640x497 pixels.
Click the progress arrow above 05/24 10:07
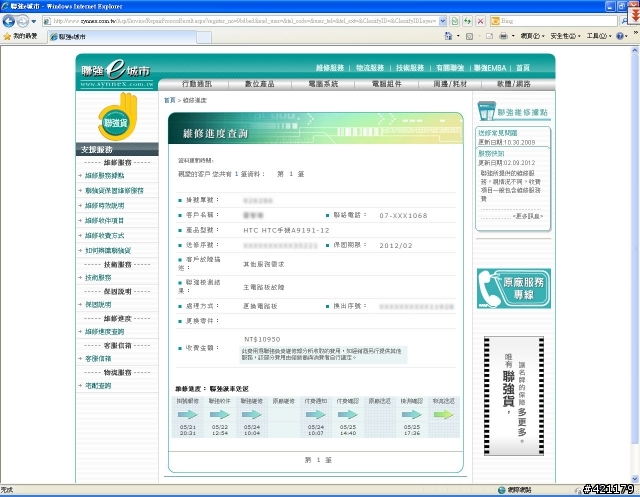tap(316, 415)
